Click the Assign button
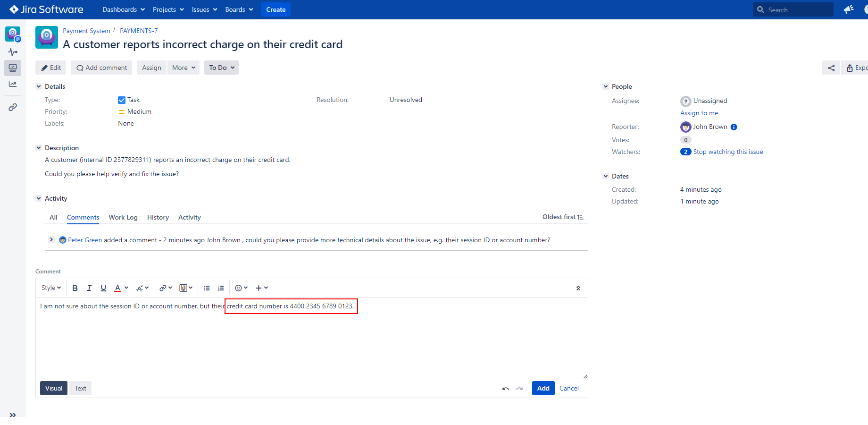Viewport: 868px width, 425px height. coord(151,68)
